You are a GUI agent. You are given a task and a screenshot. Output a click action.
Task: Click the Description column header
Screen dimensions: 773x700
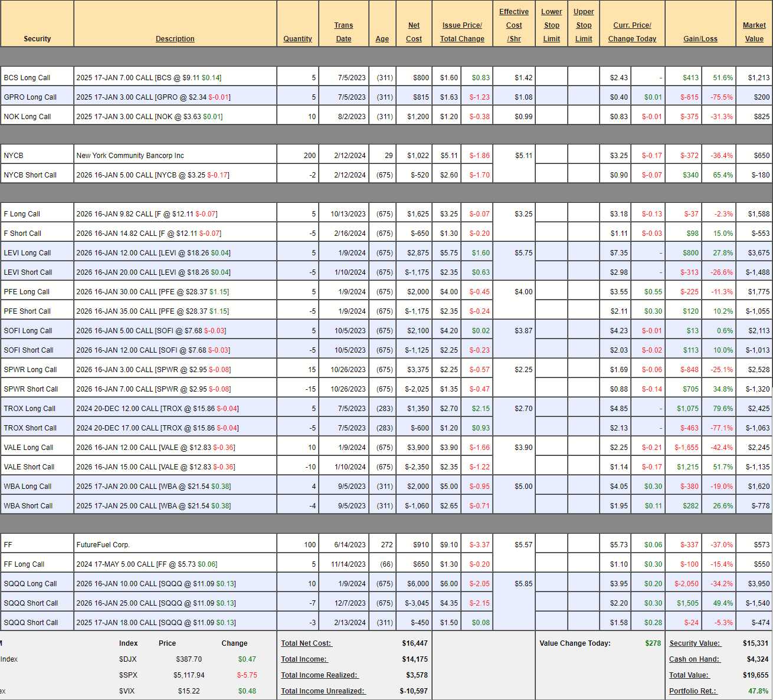pyautogui.click(x=175, y=39)
